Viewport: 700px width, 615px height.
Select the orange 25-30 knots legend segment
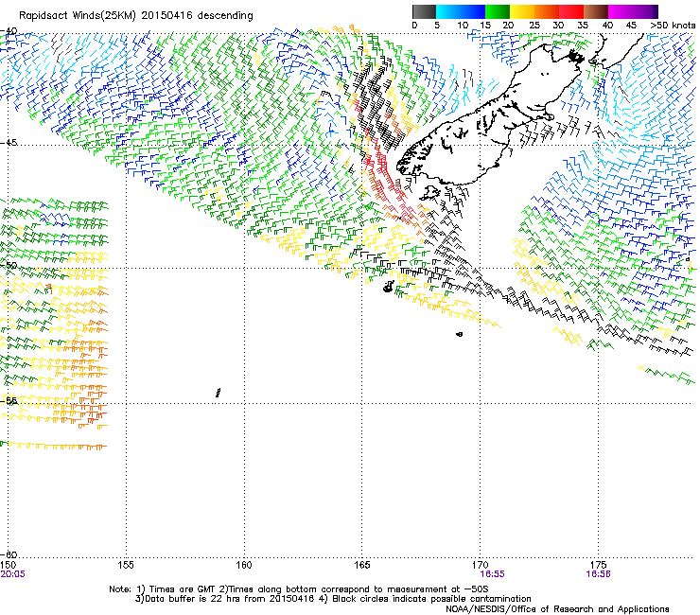point(547,11)
